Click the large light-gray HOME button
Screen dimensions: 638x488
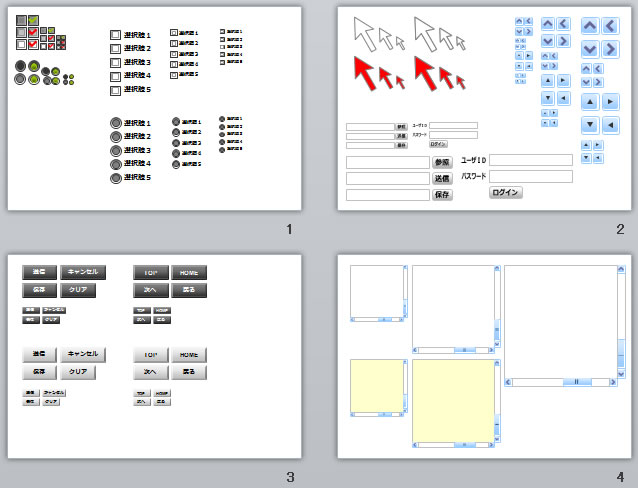point(188,355)
